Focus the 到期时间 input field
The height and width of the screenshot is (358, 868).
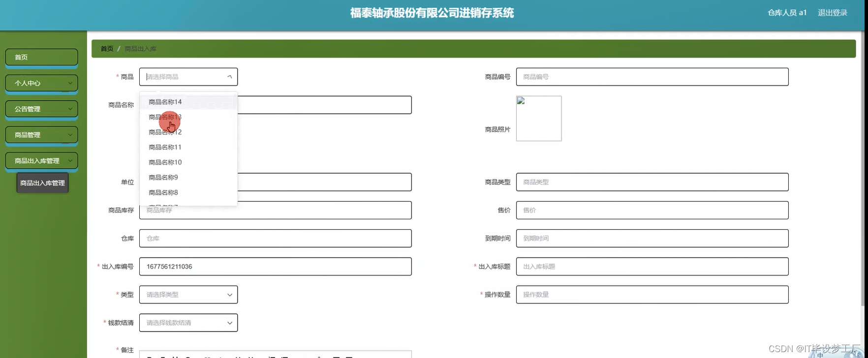point(652,238)
